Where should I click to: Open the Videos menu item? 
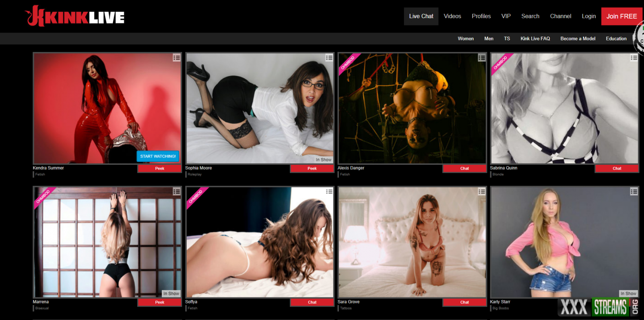pyautogui.click(x=452, y=16)
